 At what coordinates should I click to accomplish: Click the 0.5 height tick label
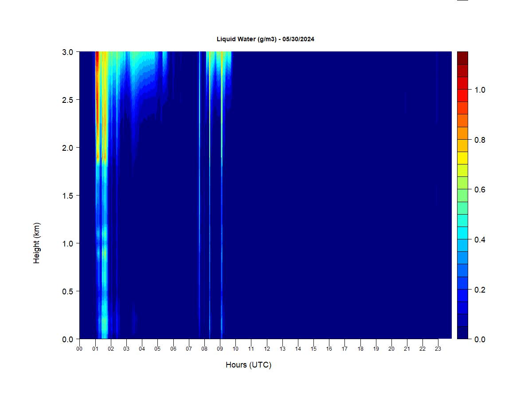[x=68, y=291]
